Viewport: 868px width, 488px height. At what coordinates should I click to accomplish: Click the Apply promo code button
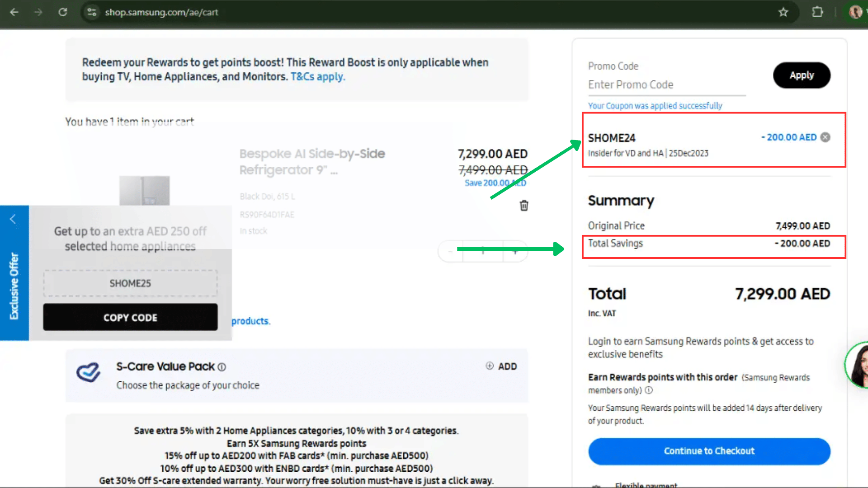pyautogui.click(x=801, y=75)
